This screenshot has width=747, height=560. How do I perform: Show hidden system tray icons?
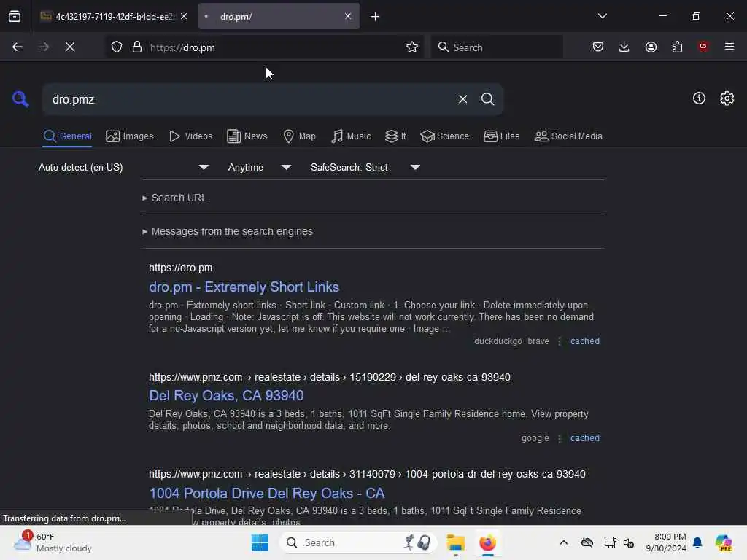pyautogui.click(x=563, y=542)
